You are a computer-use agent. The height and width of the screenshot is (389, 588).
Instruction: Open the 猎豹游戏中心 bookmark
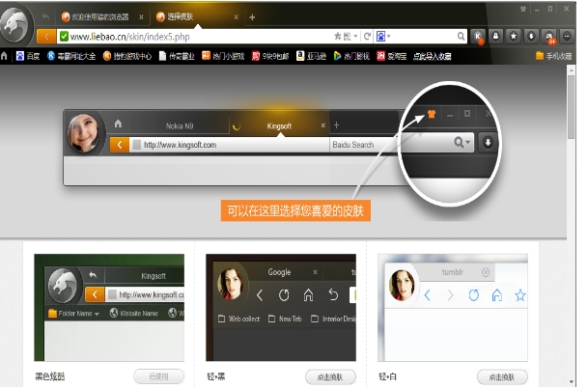(x=127, y=56)
